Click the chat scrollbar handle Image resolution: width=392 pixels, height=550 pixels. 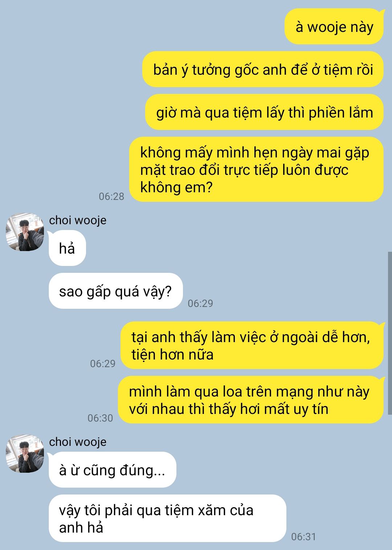coord(390,333)
